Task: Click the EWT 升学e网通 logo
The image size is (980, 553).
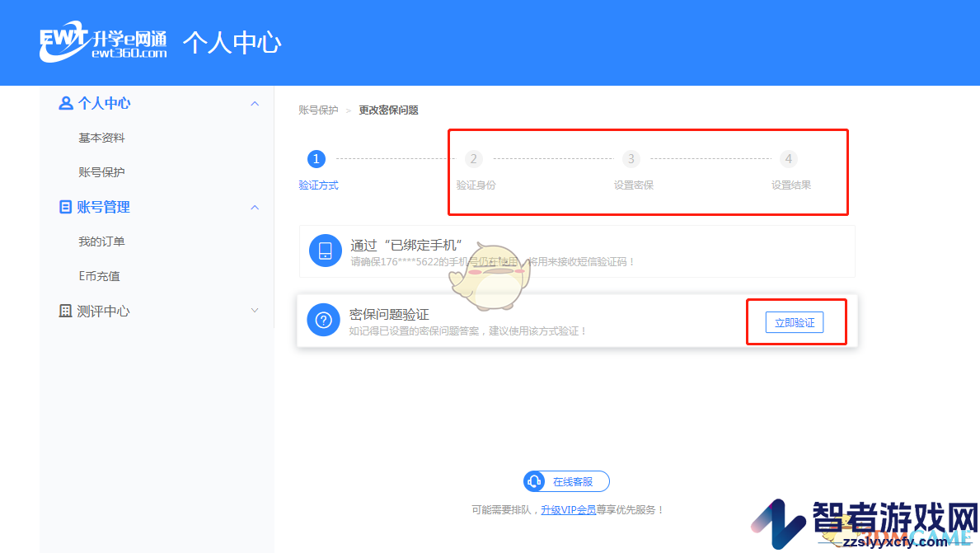Action: coord(103,43)
